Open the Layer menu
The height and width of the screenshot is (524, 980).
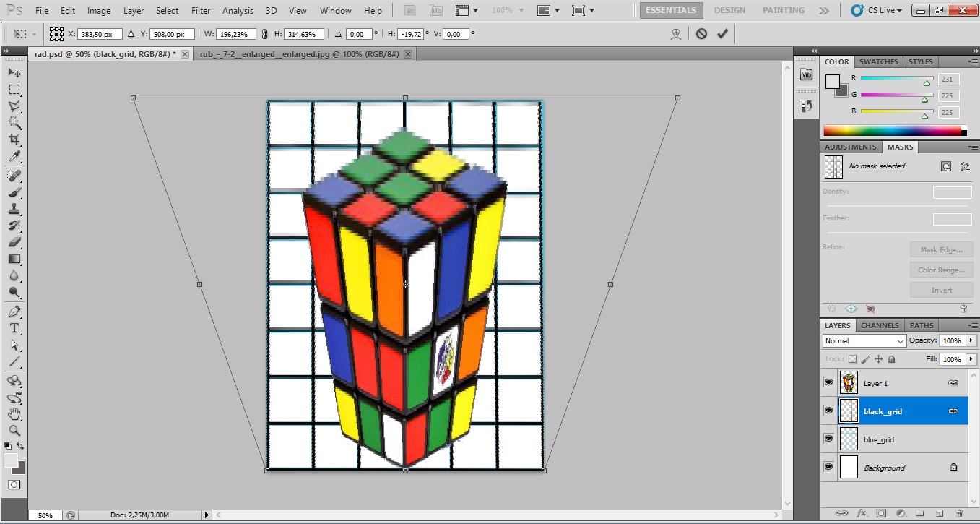[134, 11]
